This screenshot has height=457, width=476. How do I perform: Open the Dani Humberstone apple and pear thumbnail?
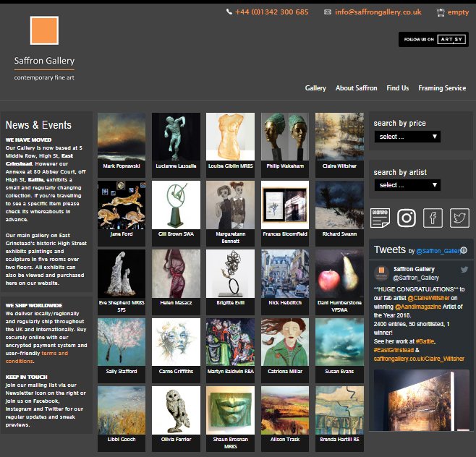click(x=339, y=273)
